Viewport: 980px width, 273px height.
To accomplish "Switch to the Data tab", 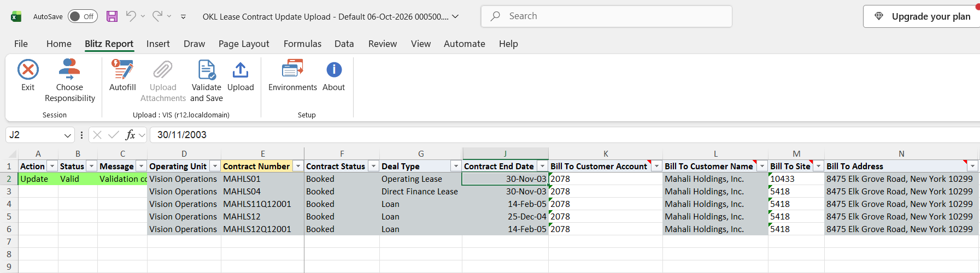I will point(344,44).
